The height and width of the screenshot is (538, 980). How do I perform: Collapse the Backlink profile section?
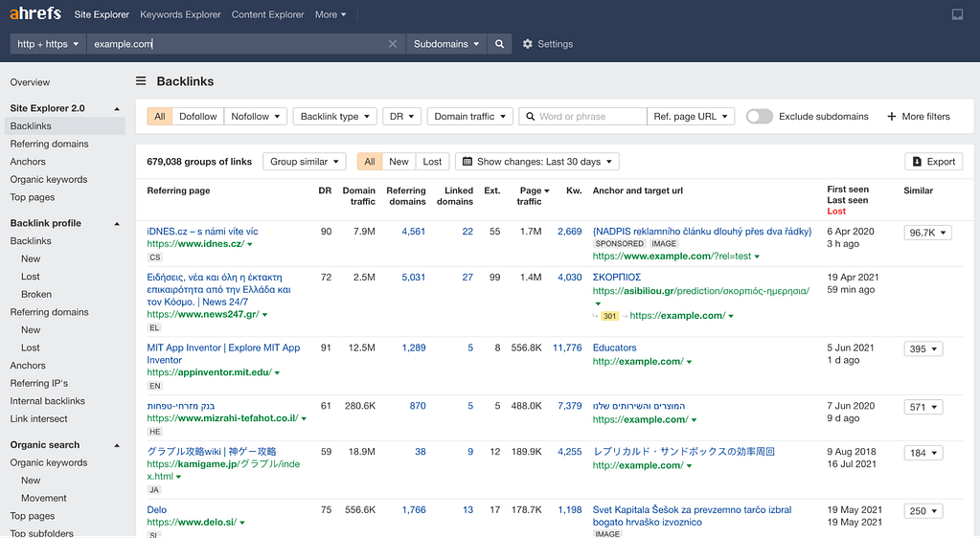pos(117,224)
